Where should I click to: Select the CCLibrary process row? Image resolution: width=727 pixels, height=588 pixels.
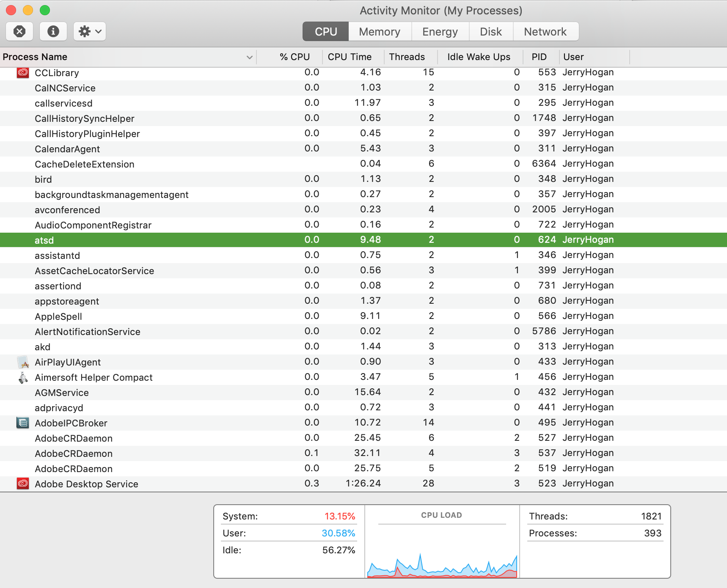tap(363, 73)
